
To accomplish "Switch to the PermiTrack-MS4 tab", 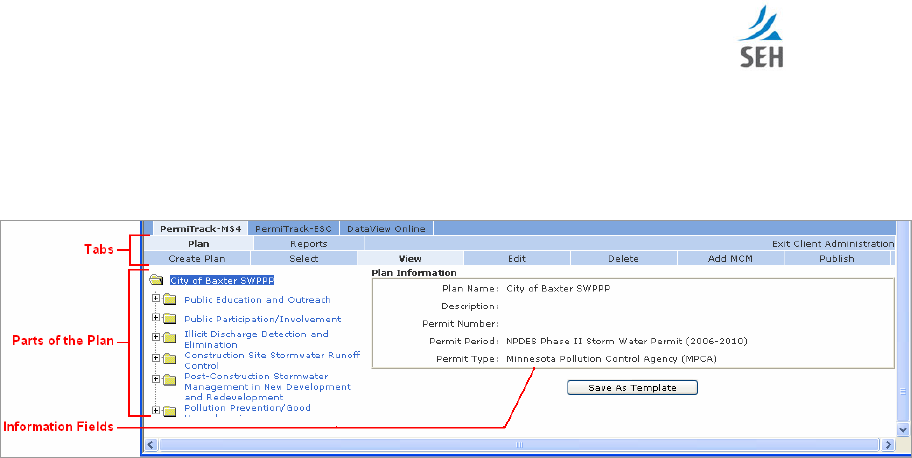I will pos(200,229).
